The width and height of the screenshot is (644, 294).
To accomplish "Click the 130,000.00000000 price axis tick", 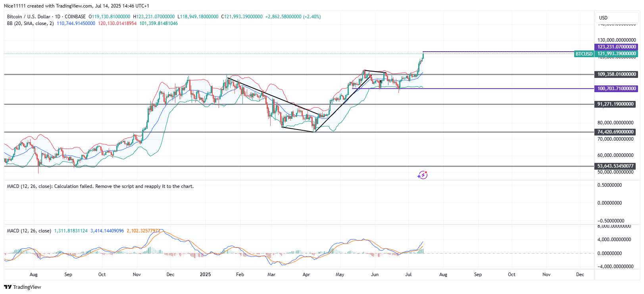I will (617, 40).
